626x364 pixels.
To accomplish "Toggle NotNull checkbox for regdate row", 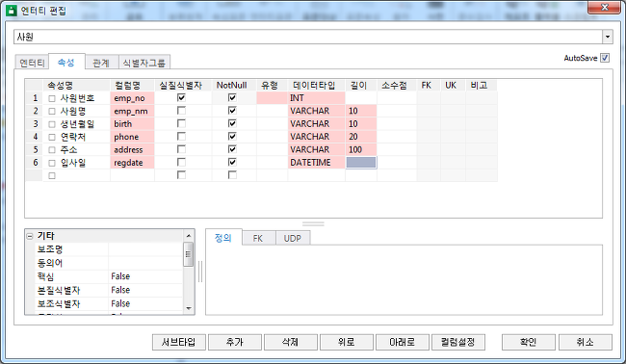I will 232,162.
